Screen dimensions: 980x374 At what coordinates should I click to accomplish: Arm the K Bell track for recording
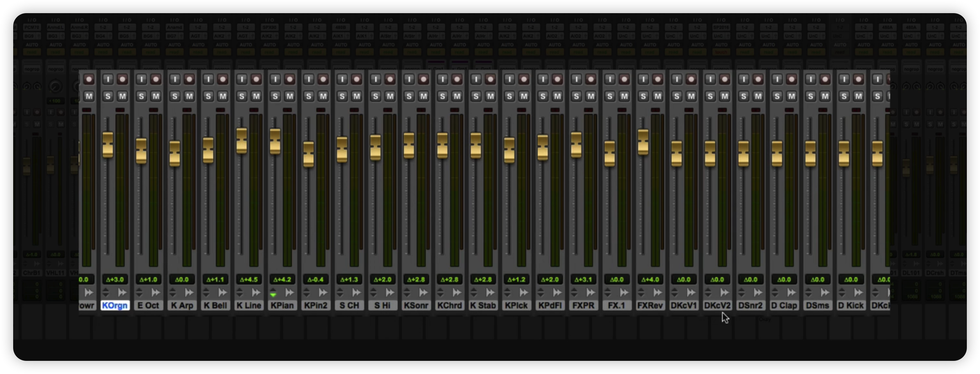(x=223, y=79)
